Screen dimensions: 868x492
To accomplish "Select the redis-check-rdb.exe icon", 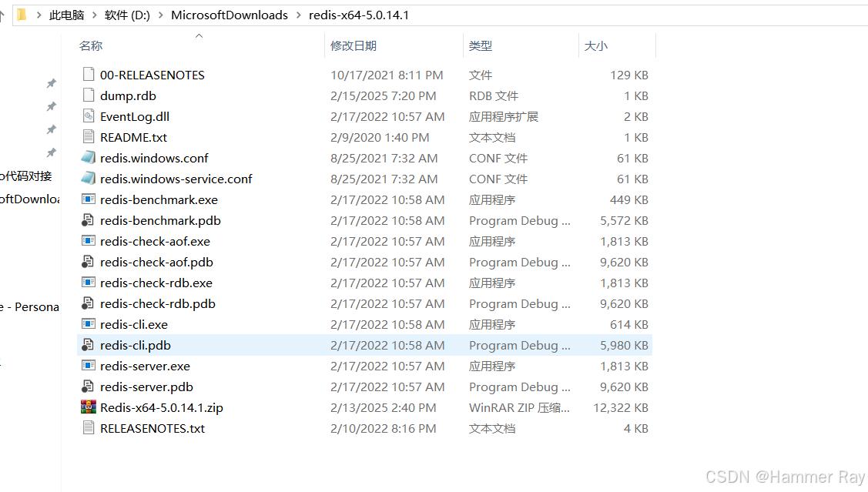I will [89, 283].
